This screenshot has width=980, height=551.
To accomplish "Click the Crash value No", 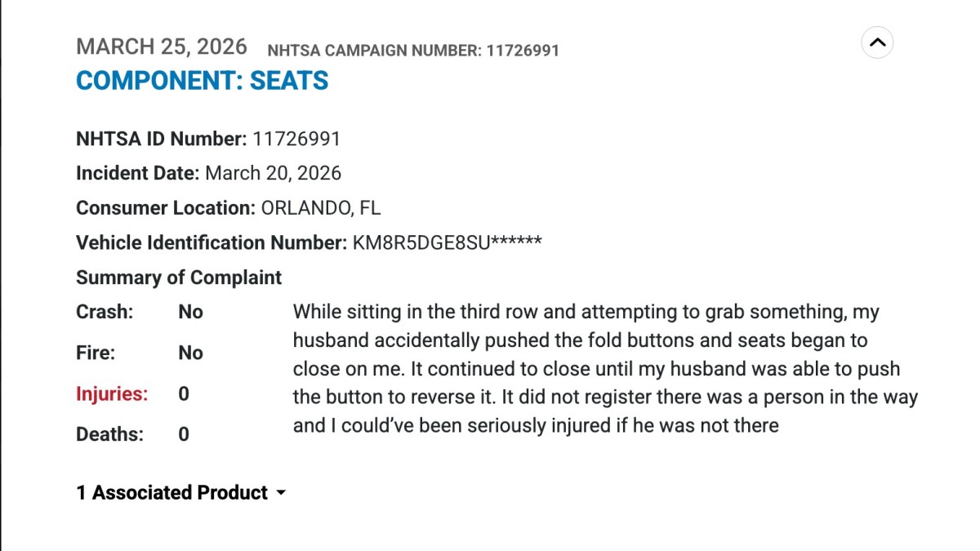I will (190, 312).
